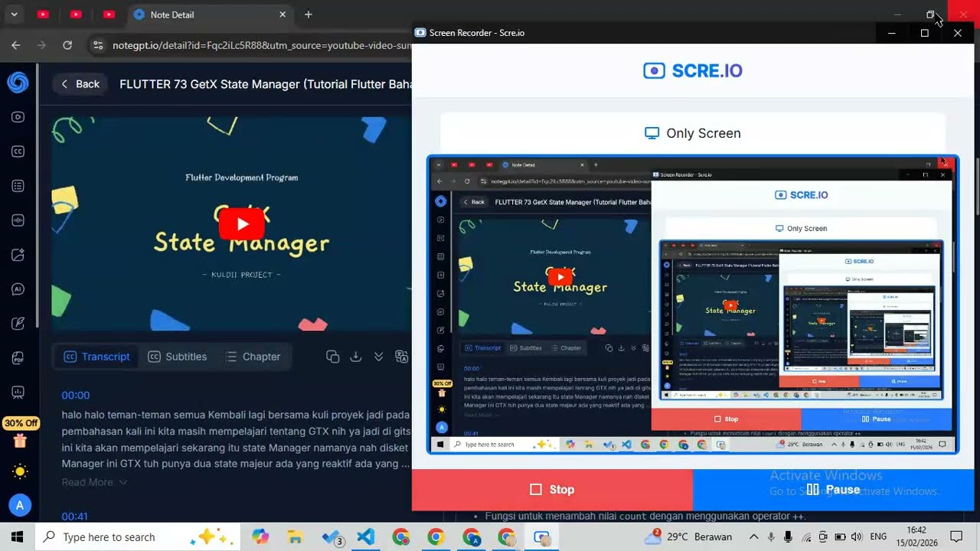Switch to the Transcript tab

tap(96, 357)
